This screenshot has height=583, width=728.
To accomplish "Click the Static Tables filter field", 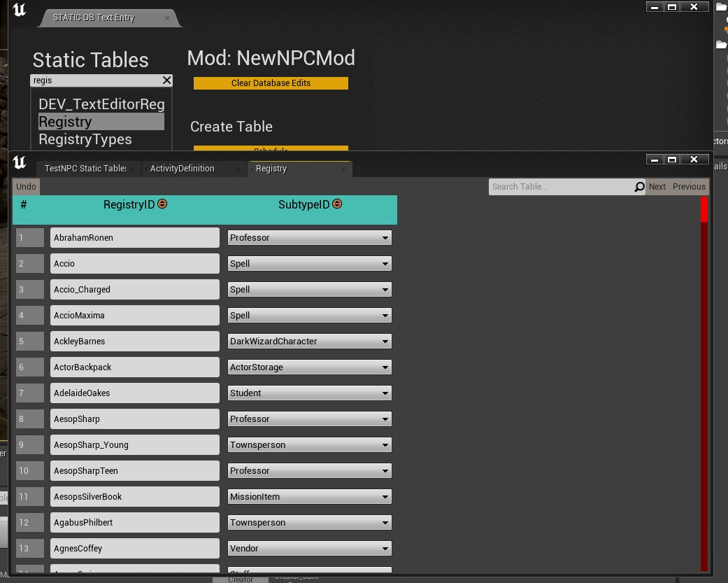I will click(96, 80).
